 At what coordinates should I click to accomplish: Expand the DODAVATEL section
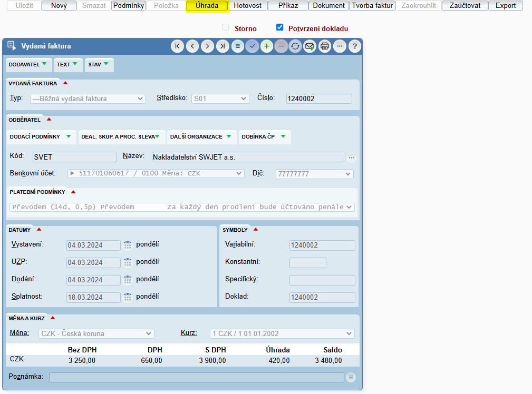[28, 64]
